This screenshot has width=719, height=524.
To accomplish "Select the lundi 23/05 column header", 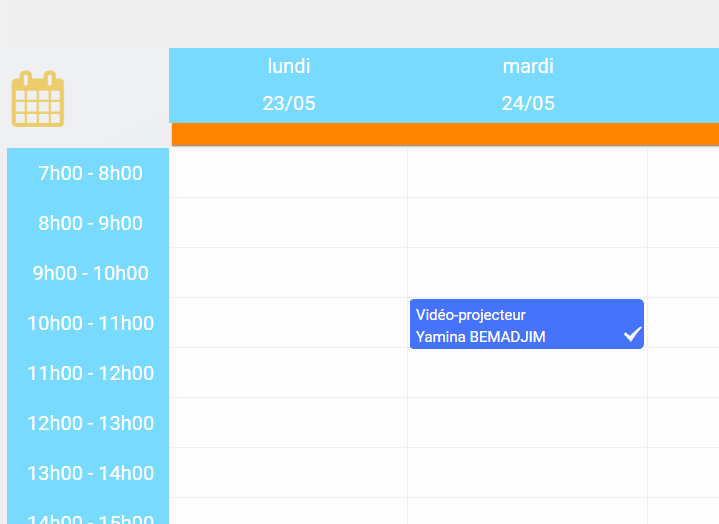I will coord(289,85).
